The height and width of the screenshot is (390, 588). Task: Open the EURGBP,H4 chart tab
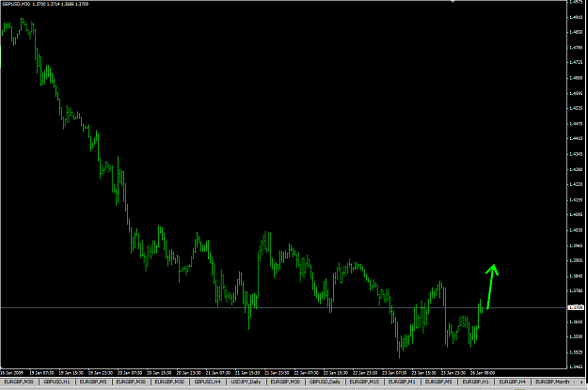(512, 382)
